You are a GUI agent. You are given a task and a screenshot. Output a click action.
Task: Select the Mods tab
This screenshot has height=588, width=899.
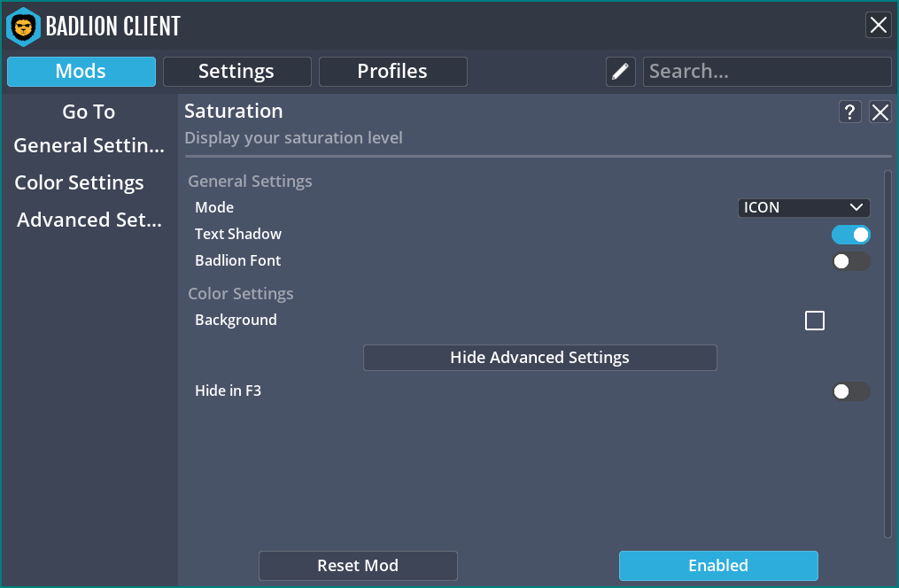tap(81, 72)
